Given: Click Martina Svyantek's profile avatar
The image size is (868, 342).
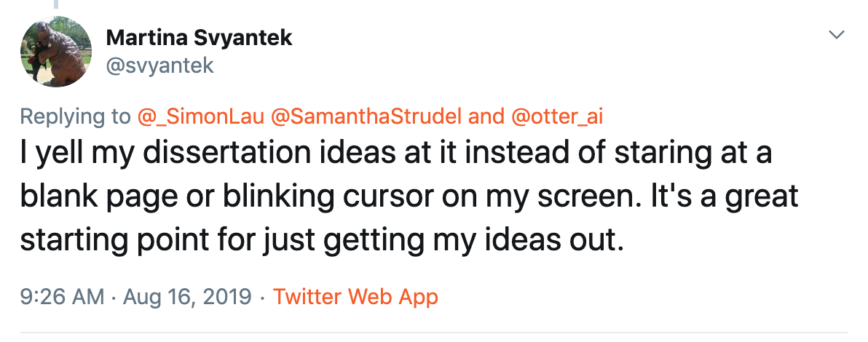Looking at the screenshot, I should pyautogui.click(x=55, y=53).
